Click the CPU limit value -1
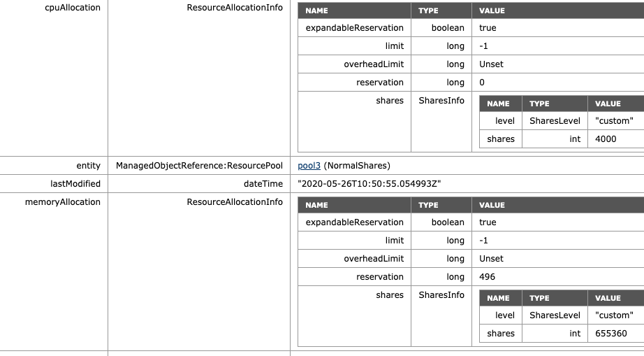644x356 pixels. pyautogui.click(x=483, y=46)
